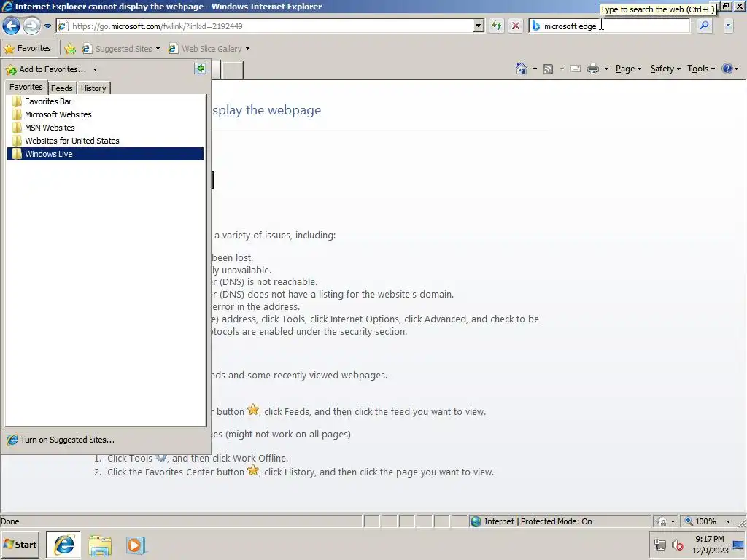
Task: Open Suggested Sites link
Action: 117,49
